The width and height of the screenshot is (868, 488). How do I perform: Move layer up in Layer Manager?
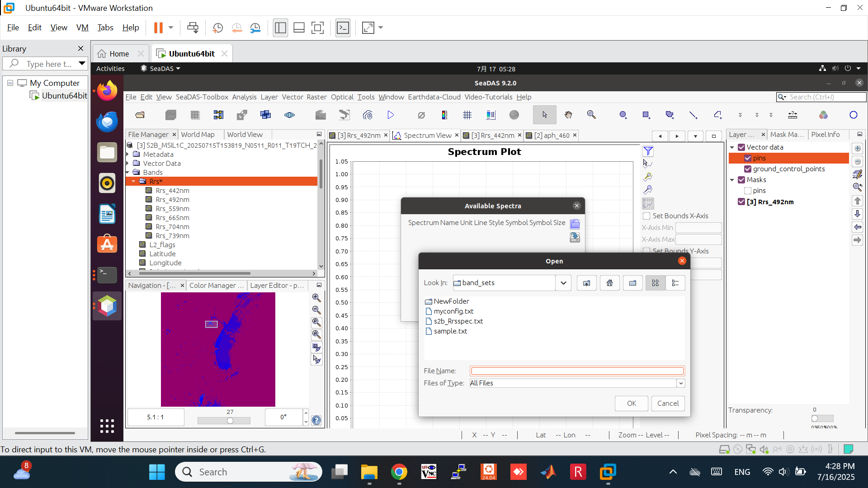tap(857, 201)
